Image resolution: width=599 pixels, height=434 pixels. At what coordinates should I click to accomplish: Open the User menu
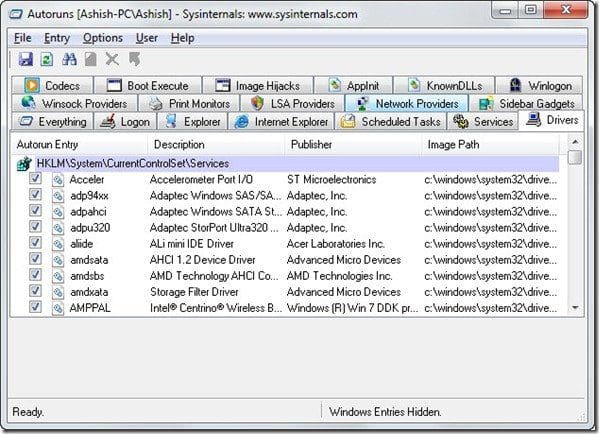147,38
